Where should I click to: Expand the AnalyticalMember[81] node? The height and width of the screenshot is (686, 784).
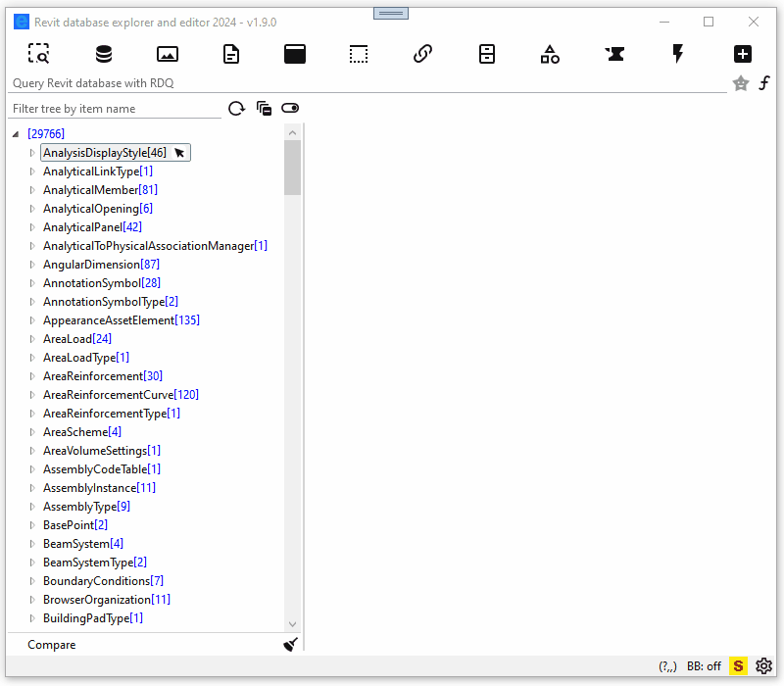[x=32, y=190]
